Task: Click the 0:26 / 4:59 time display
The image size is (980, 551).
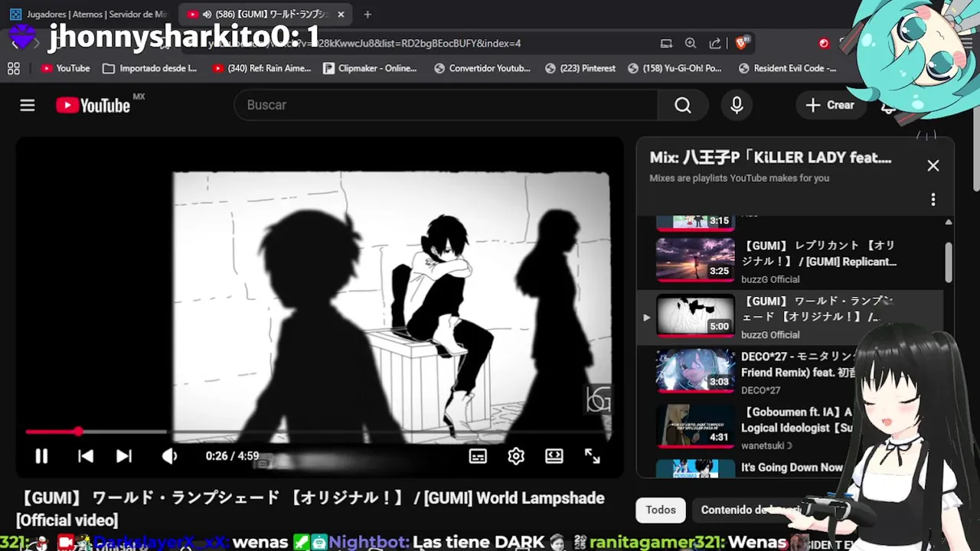Action: 232,456
